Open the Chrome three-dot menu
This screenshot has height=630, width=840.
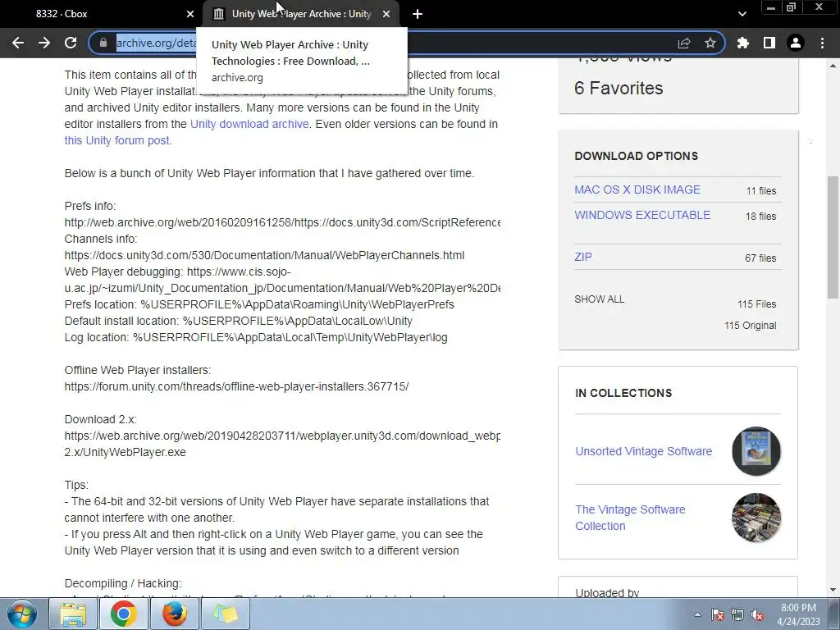click(822, 43)
